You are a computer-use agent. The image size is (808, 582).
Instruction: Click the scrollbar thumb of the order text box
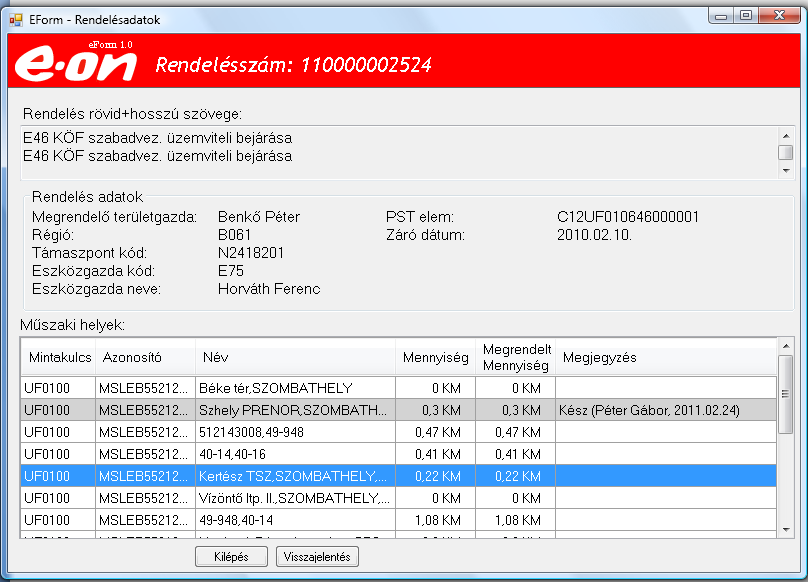[x=786, y=153]
